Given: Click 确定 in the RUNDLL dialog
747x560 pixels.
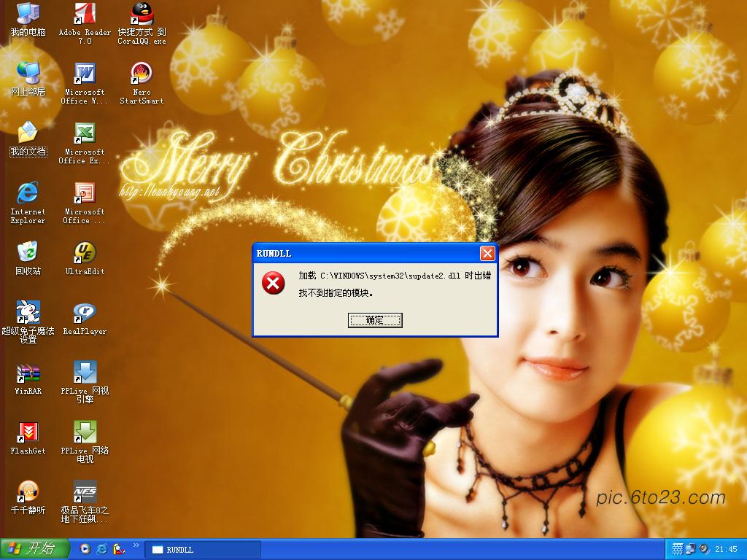Looking at the screenshot, I should pos(375,320).
